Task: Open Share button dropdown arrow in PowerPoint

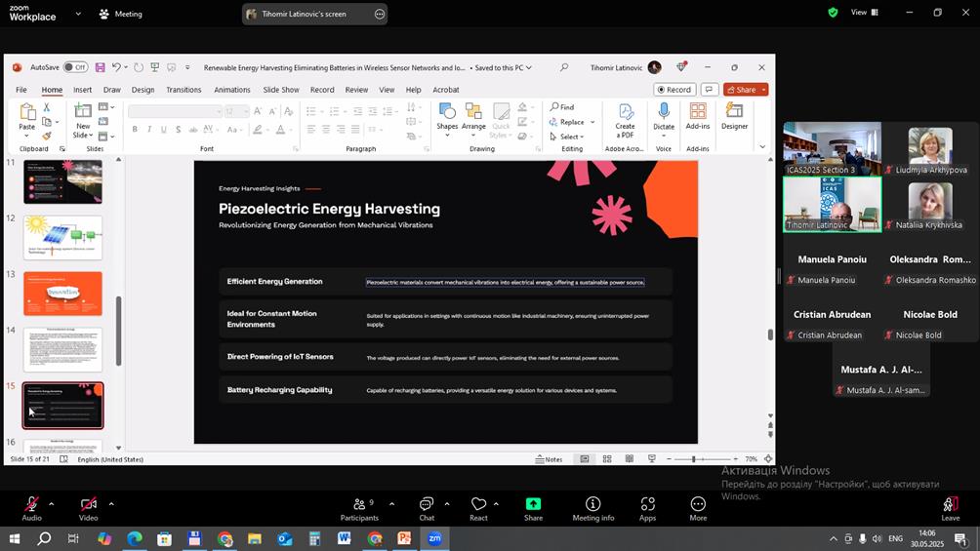Action: 763,90
